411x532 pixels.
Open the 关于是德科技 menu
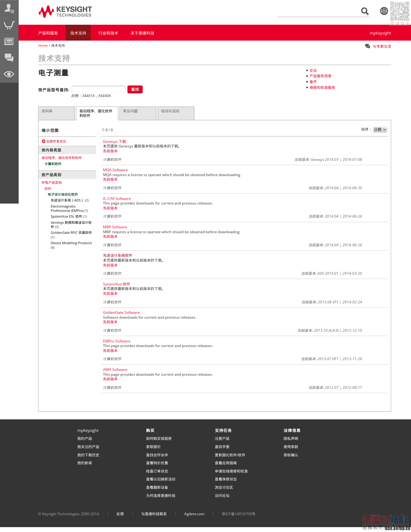142,33
